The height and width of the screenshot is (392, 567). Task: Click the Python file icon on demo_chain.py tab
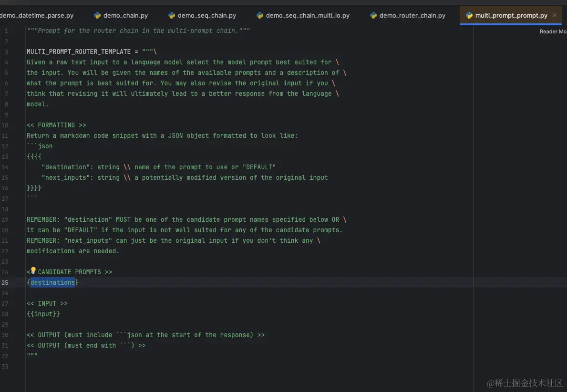tap(97, 15)
